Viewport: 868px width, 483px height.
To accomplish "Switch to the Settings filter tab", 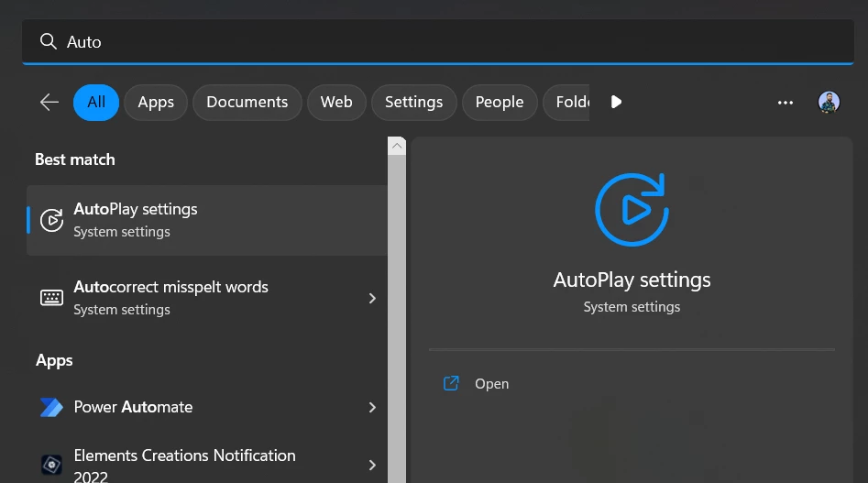I will pos(414,103).
